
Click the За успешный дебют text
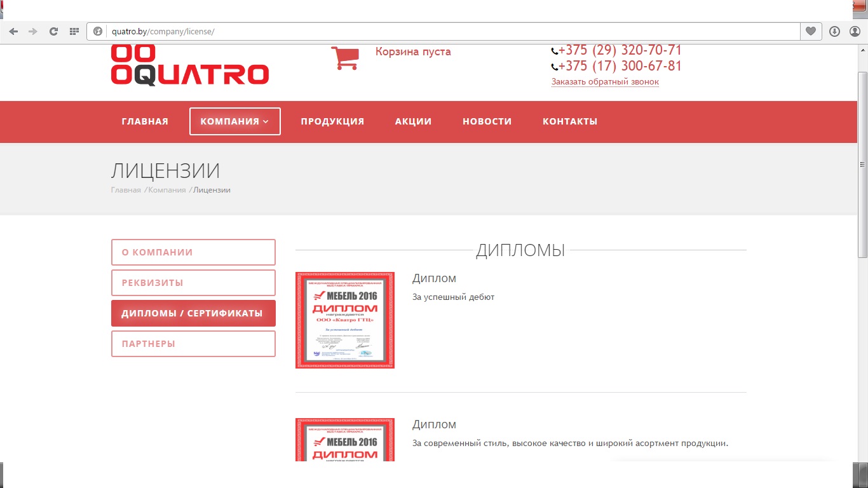453,297
